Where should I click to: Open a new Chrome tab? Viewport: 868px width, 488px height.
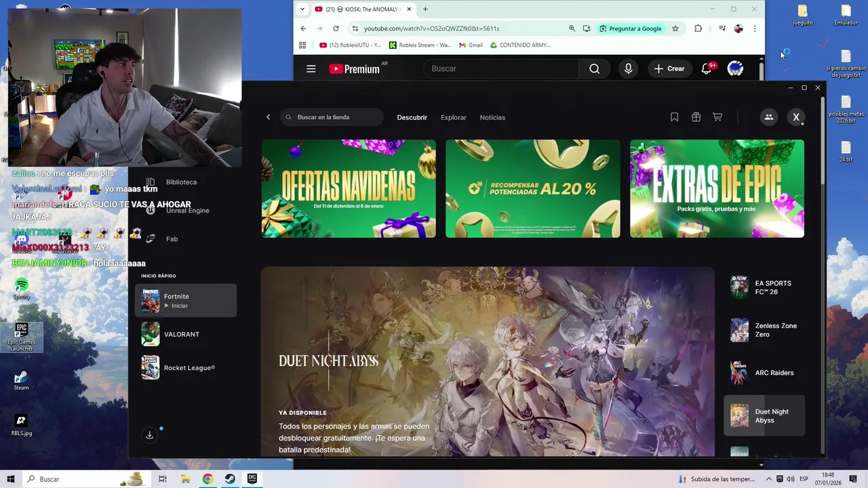click(425, 9)
